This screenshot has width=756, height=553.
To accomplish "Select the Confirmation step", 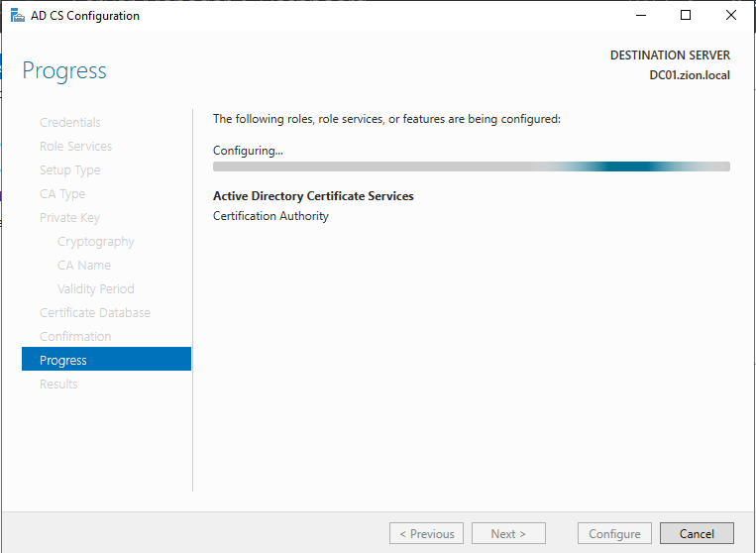I will coord(75,337).
